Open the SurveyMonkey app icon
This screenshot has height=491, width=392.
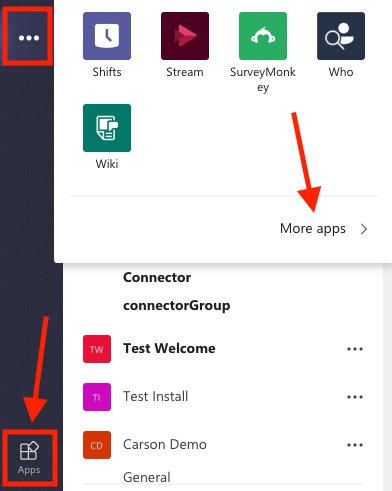click(x=263, y=36)
